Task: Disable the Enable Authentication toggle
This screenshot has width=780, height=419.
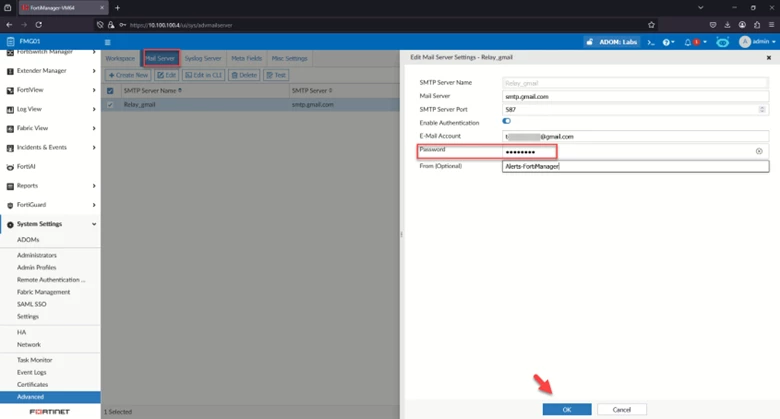Action: 506,121
